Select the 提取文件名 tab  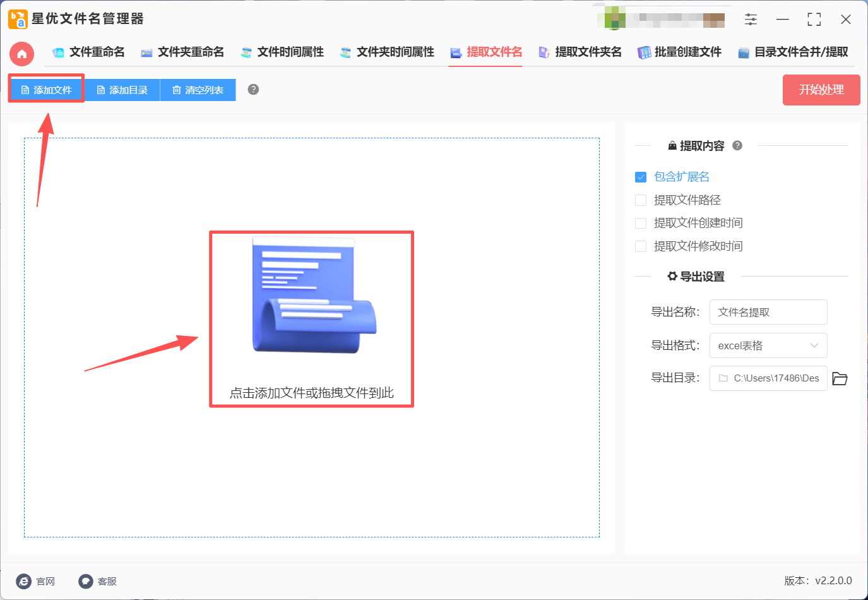(x=486, y=52)
